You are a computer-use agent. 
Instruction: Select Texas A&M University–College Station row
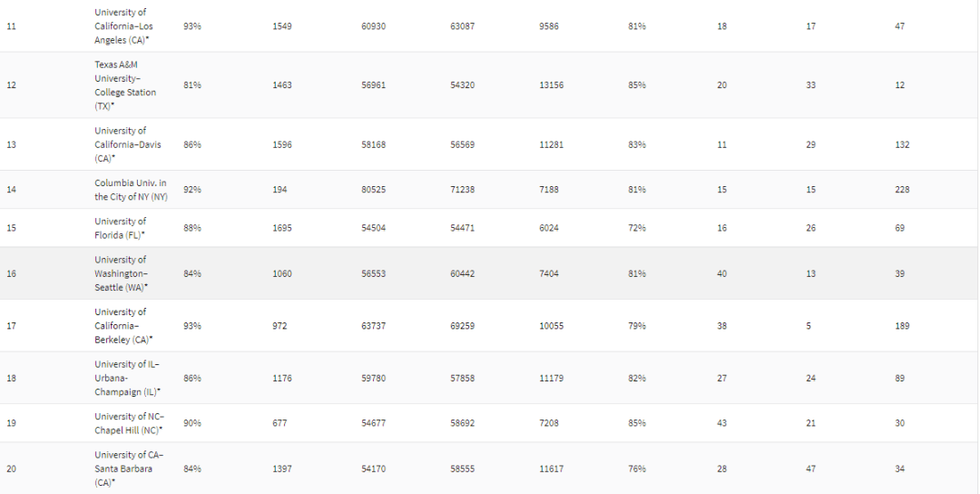pyautogui.click(x=490, y=85)
